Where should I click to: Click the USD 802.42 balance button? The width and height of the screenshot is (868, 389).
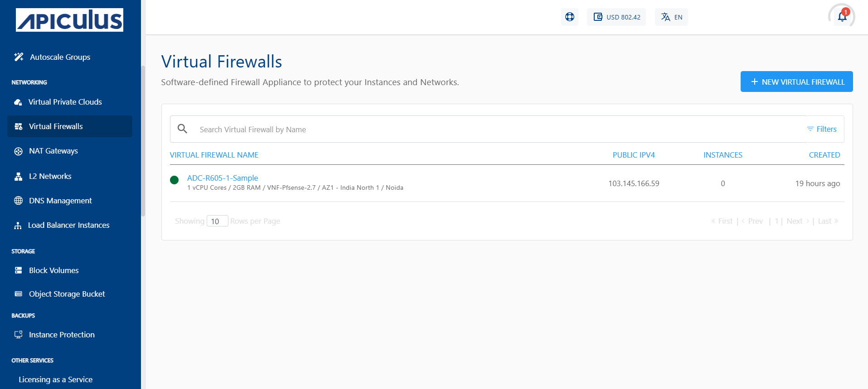(616, 17)
